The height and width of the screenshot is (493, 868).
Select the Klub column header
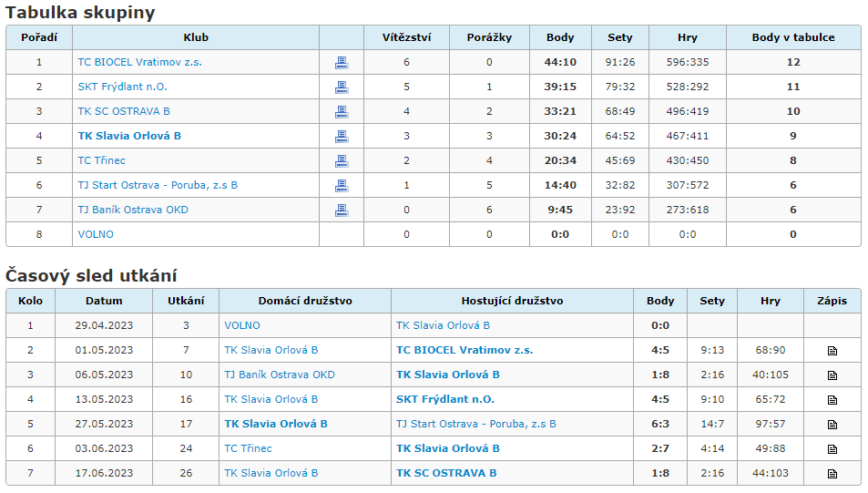pyautogui.click(x=196, y=37)
